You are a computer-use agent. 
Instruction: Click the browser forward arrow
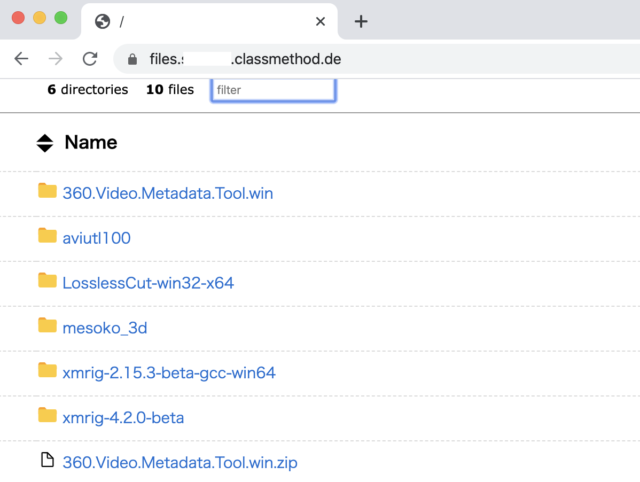pos(55,59)
